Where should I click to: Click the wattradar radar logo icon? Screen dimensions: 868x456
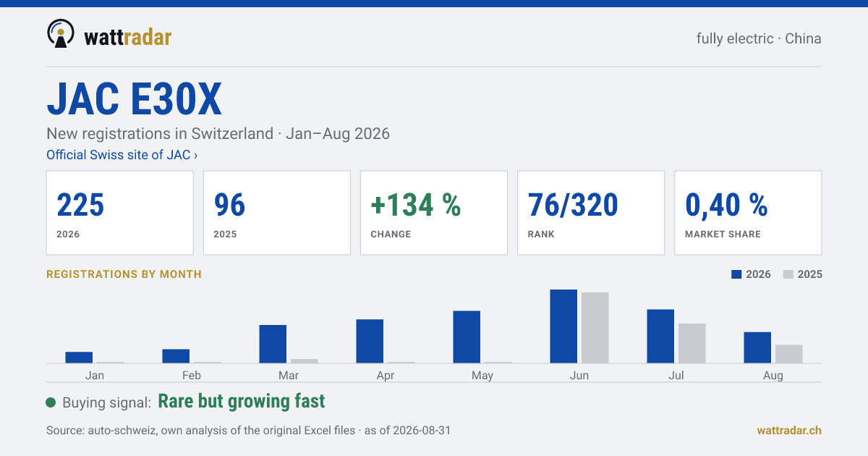(61, 34)
